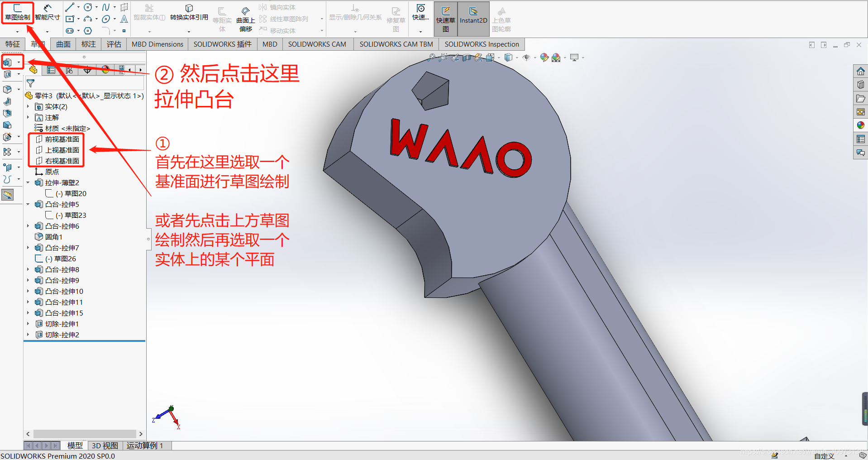
Task: Select the corner Rectangle sketch tool
Action: point(69,19)
